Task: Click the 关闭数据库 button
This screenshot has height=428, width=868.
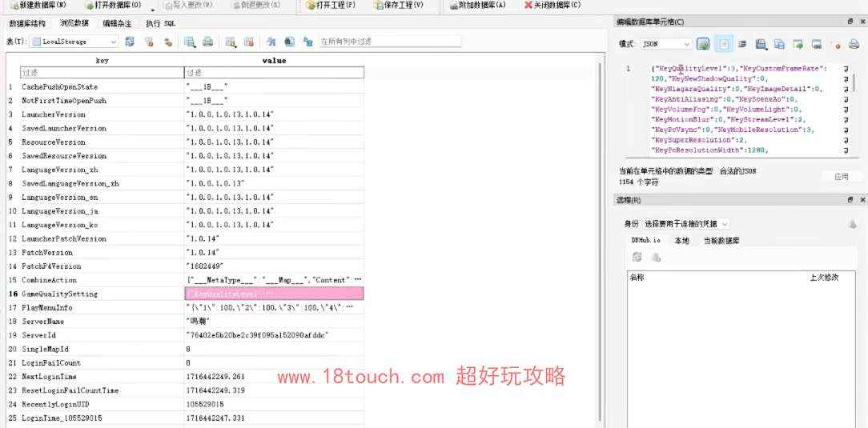Action: (553, 5)
